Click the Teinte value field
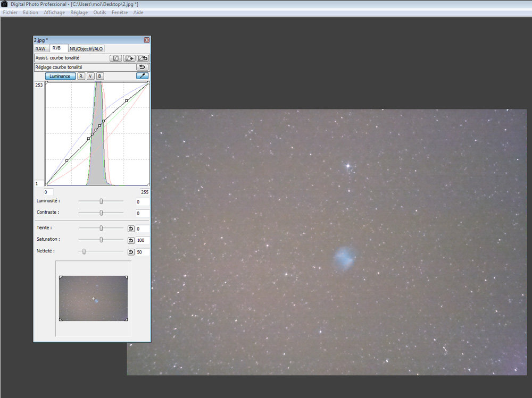This screenshot has width=532, height=398. click(143, 229)
